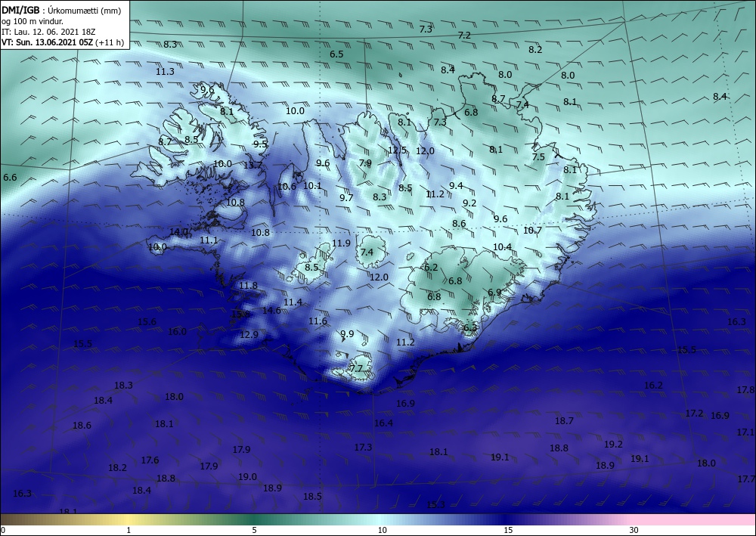Select the map value 12.9
This screenshot has height=536, width=756.
pos(249,334)
